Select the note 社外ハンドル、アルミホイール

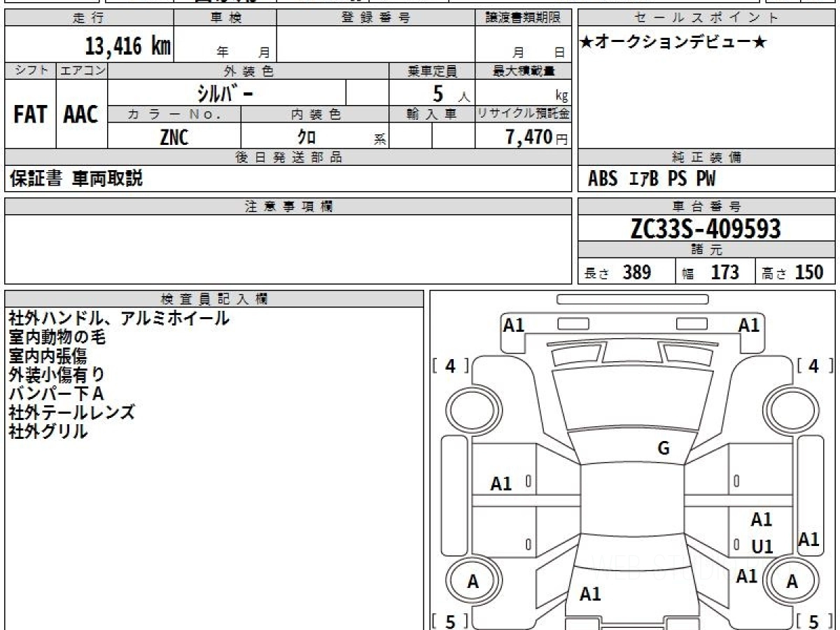tap(119, 318)
